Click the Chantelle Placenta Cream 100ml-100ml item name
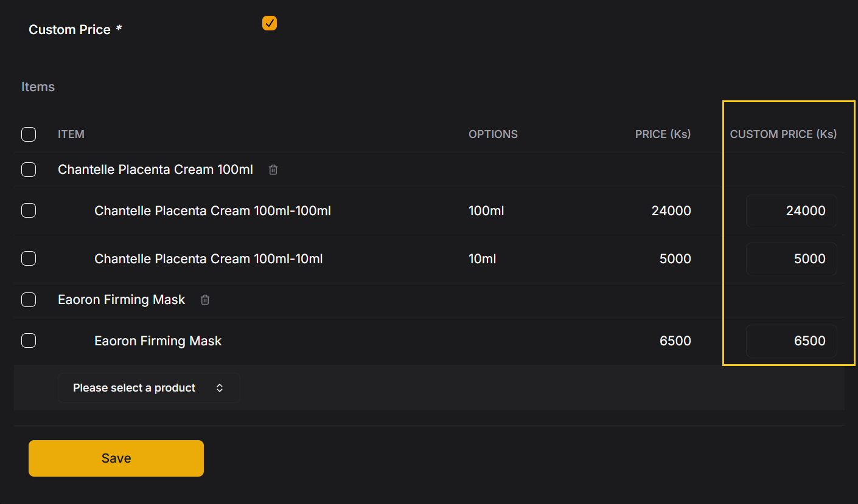This screenshot has height=504, width=858. (213, 211)
